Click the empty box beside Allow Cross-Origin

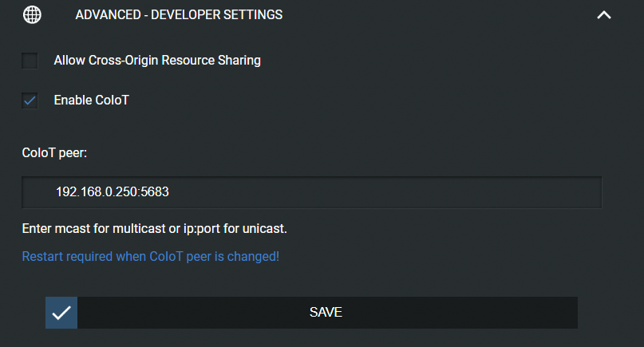point(30,60)
